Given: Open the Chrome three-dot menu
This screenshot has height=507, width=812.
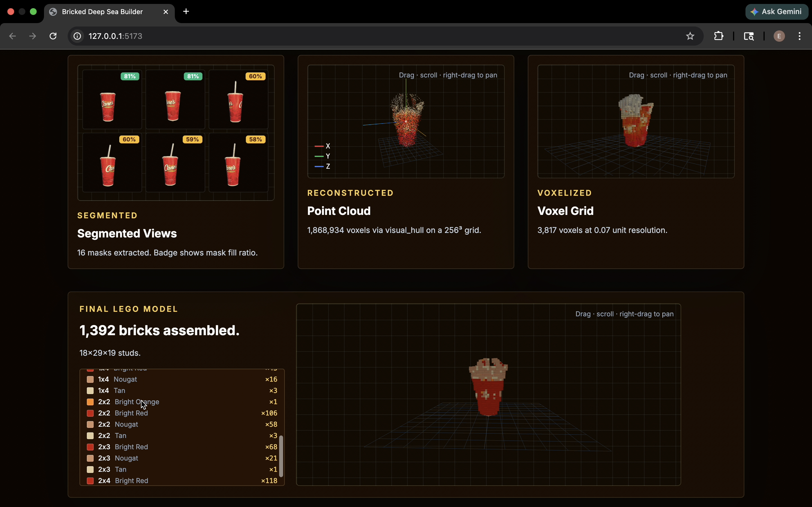Looking at the screenshot, I should pyautogui.click(x=800, y=36).
